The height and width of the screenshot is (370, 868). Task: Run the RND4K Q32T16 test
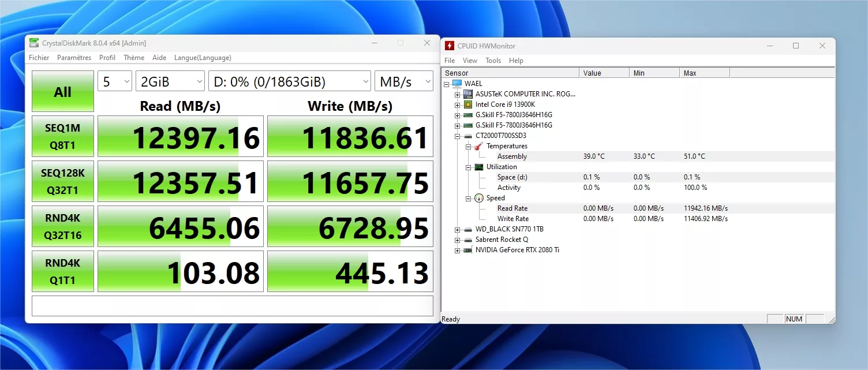pyautogui.click(x=63, y=226)
